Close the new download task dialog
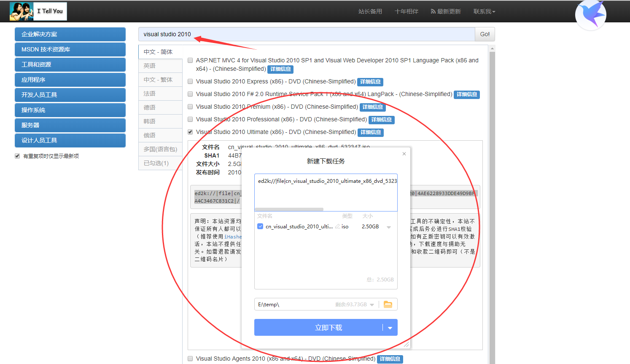This screenshot has width=630, height=364. coord(404,154)
